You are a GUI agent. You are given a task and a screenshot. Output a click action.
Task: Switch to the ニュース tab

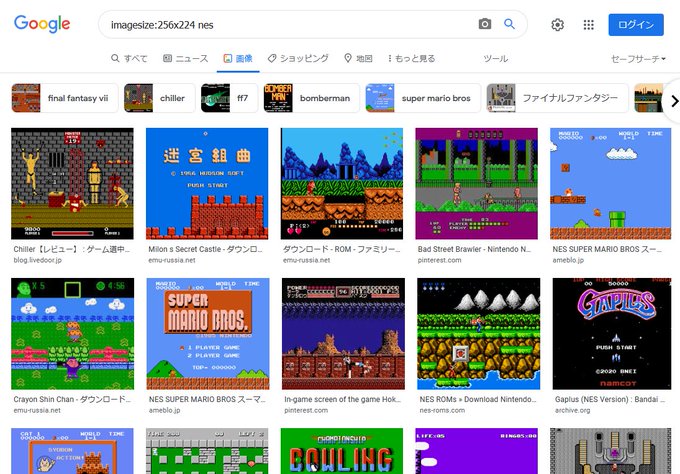point(186,58)
